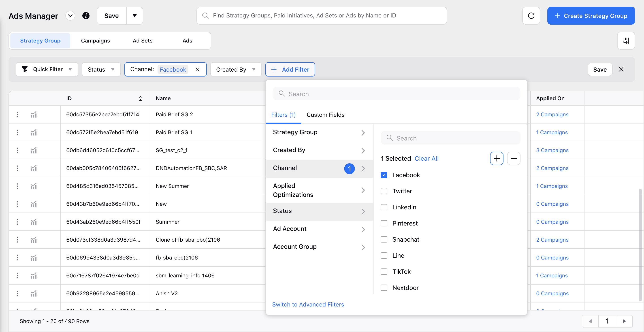644x332 pixels.
Task: Enable the TikTok channel checkbox
Action: coord(384,271)
